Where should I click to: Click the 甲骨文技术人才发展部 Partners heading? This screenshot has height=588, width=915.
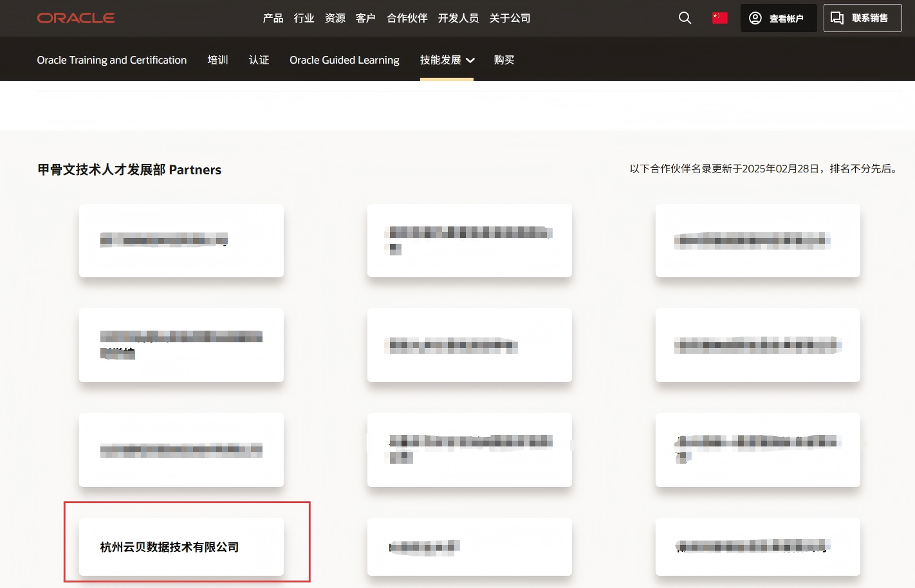129,170
